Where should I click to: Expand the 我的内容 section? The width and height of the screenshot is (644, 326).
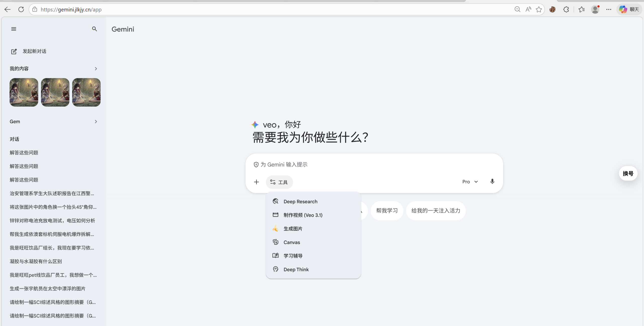tap(96, 68)
